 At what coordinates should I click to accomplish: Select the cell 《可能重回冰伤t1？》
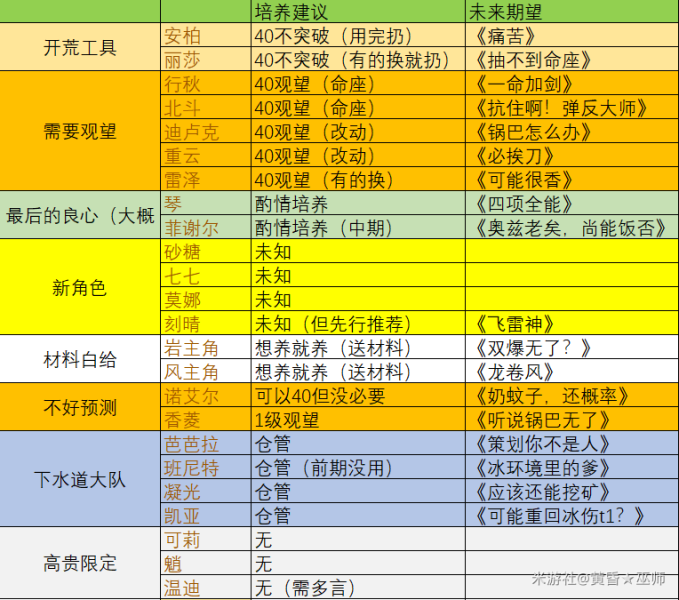click(x=572, y=515)
